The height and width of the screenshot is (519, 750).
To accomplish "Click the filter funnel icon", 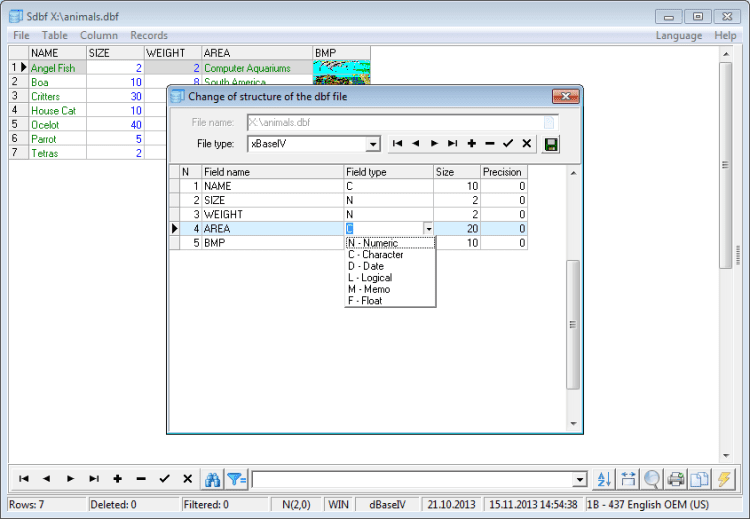I will pos(236,479).
